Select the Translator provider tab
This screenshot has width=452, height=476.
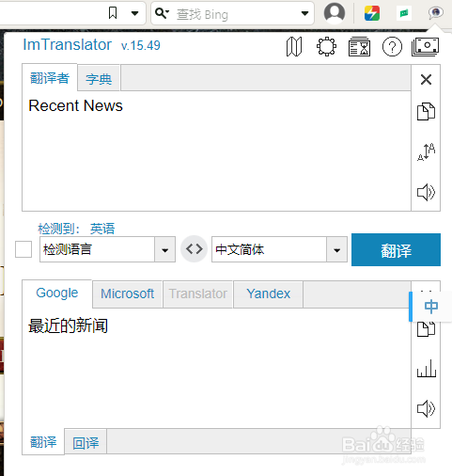(x=198, y=294)
